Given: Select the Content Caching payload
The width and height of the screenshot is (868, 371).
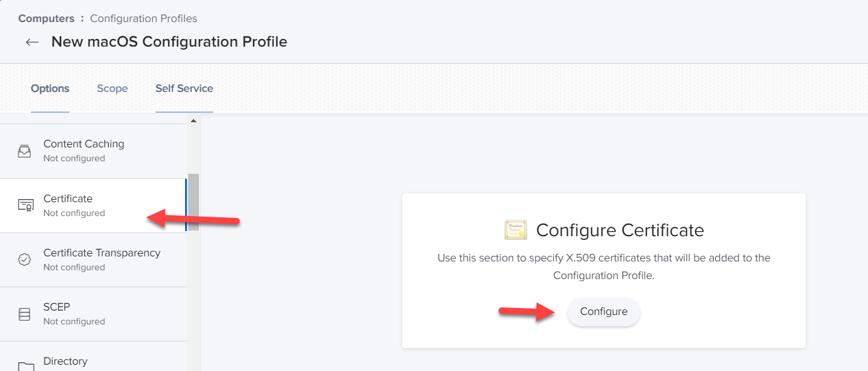Looking at the screenshot, I should coord(93,151).
